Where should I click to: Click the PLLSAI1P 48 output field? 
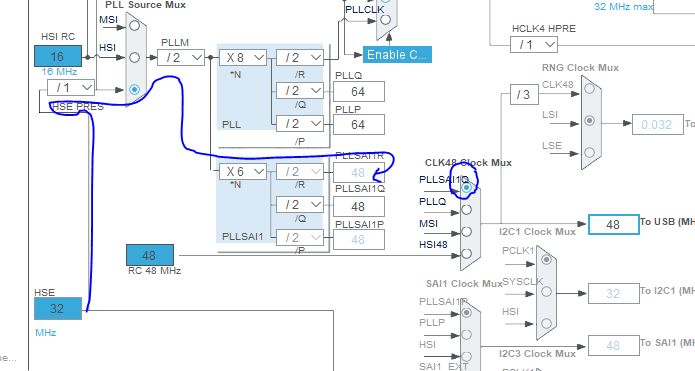(x=359, y=240)
